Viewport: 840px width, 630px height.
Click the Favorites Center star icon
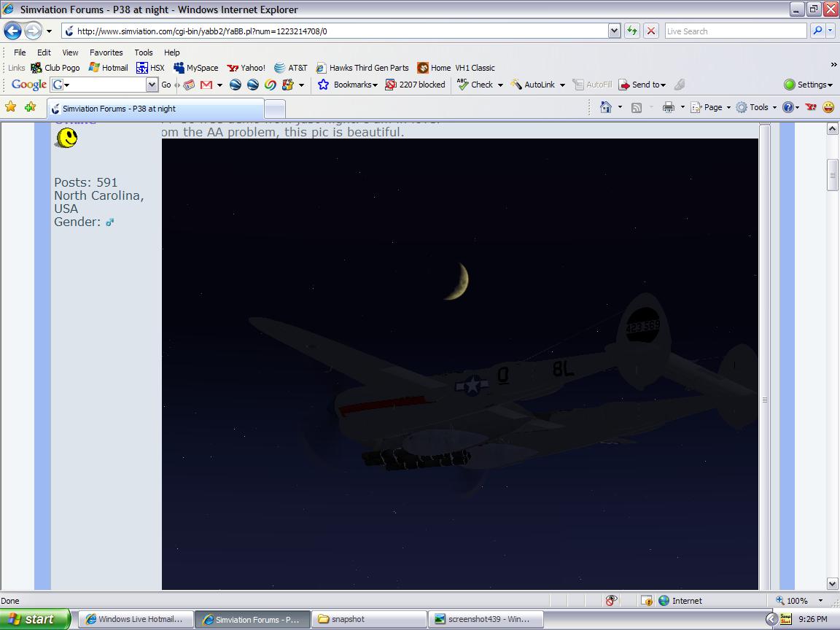[x=11, y=107]
